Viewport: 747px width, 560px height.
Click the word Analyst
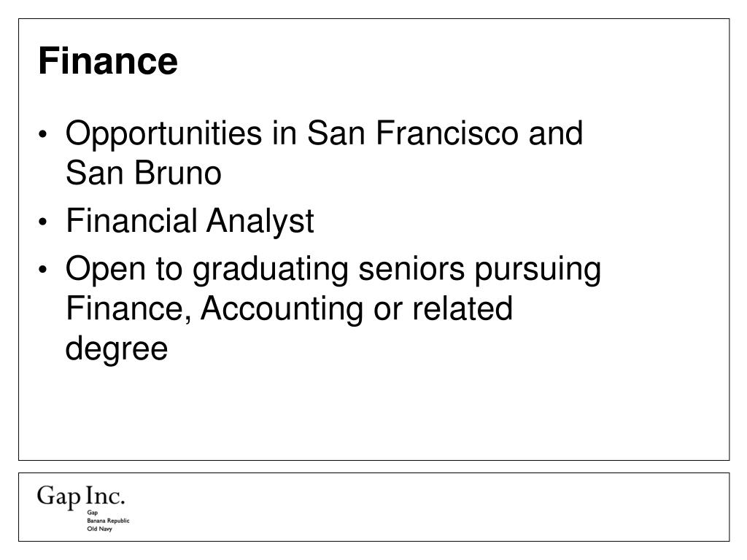(x=260, y=222)
